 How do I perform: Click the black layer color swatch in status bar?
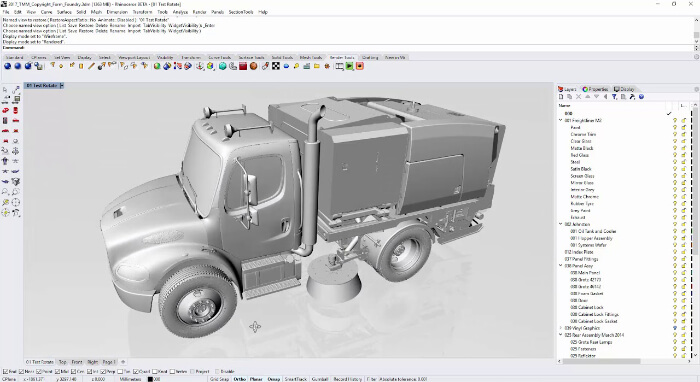150,379
